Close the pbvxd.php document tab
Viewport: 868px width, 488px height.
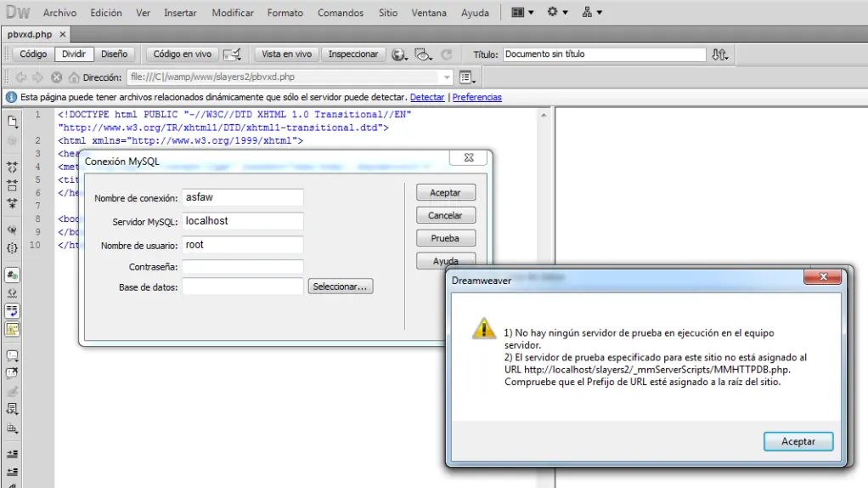(63, 34)
